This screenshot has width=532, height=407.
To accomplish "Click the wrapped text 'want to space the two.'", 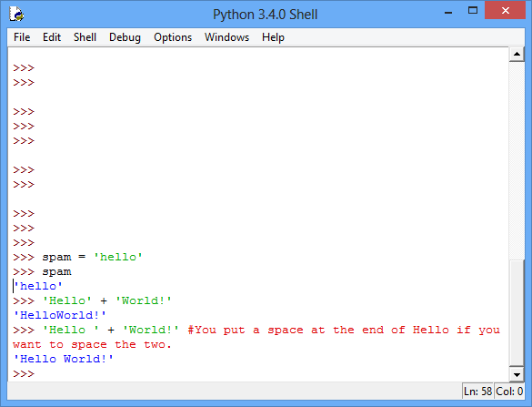I will tap(92, 344).
